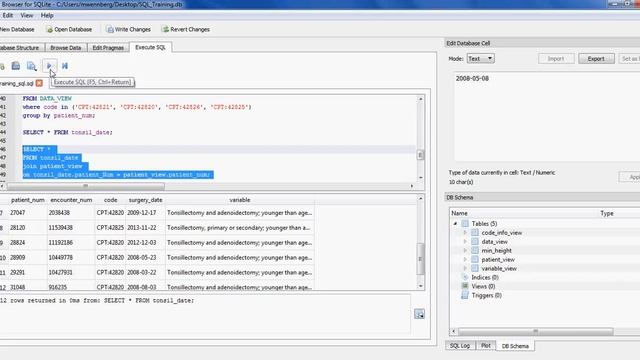Click the Import button
Viewport: 640px width, 360px height.
[x=556, y=59]
